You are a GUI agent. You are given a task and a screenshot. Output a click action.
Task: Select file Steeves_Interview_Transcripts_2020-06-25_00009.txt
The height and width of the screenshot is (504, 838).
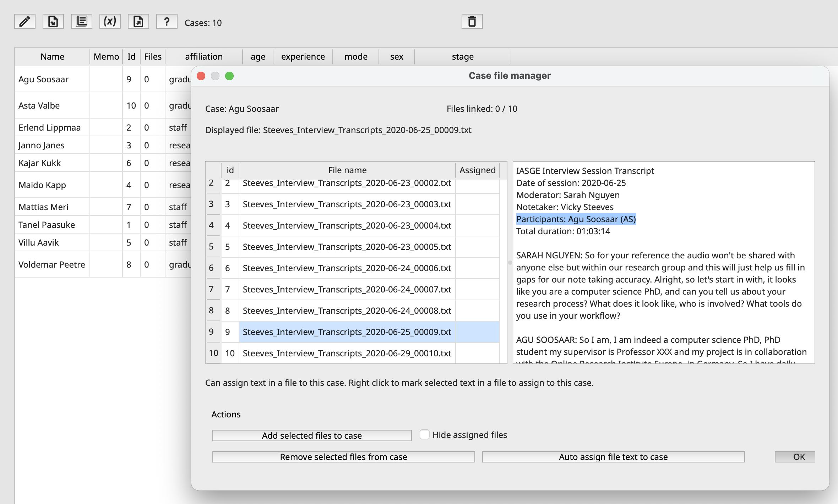tap(347, 332)
